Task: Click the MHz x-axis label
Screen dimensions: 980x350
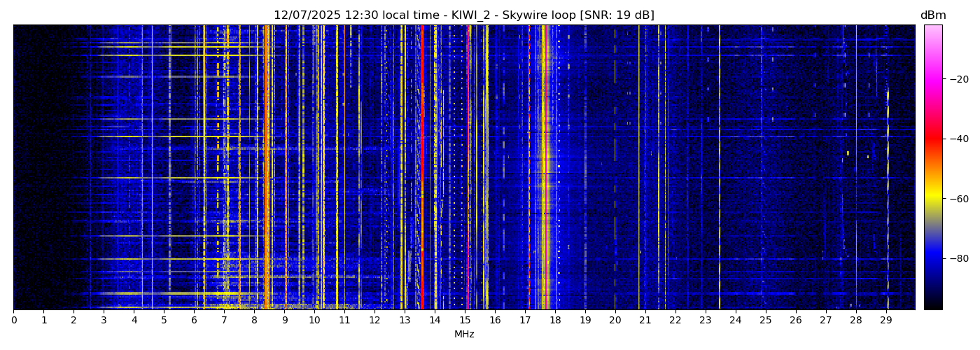Action: 463,335
